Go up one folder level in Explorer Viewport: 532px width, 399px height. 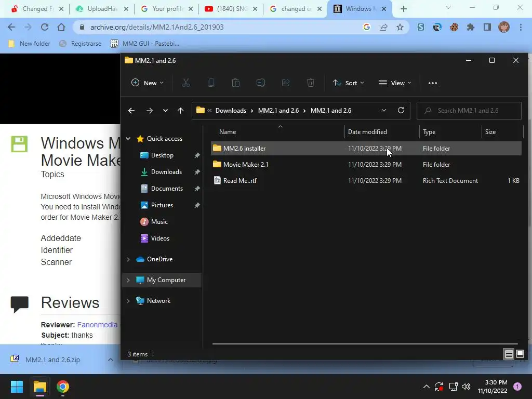click(180, 111)
